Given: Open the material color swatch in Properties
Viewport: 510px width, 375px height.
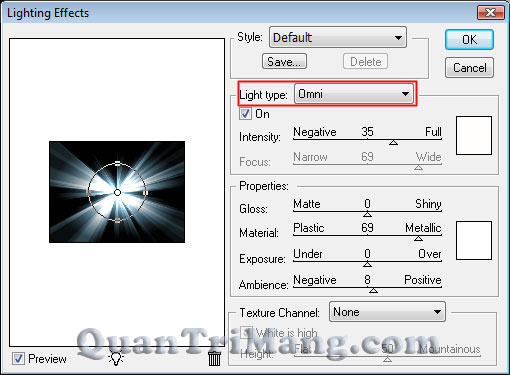Looking at the screenshot, I should click(474, 240).
